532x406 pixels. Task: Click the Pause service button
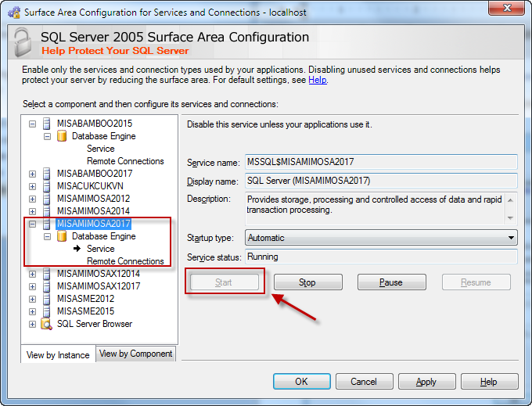point(391,282)
